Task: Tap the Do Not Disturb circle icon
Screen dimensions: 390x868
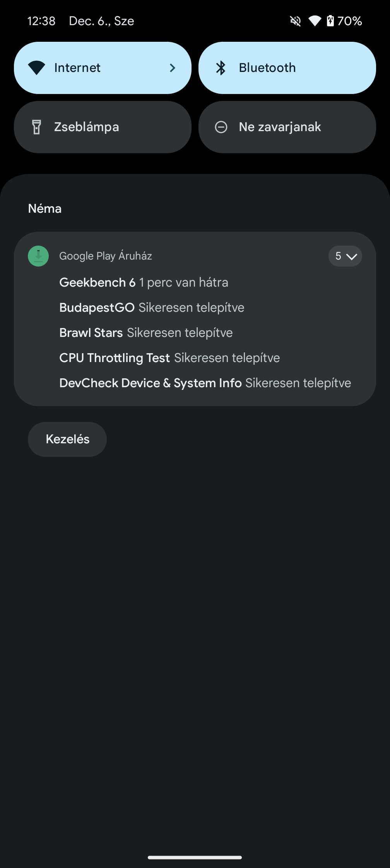Action: point(221,127)
